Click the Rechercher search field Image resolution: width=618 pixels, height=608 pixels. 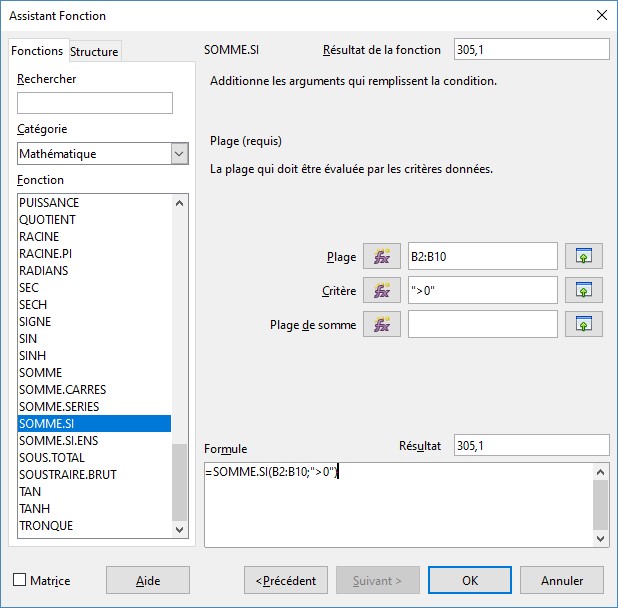coord(95,103)
